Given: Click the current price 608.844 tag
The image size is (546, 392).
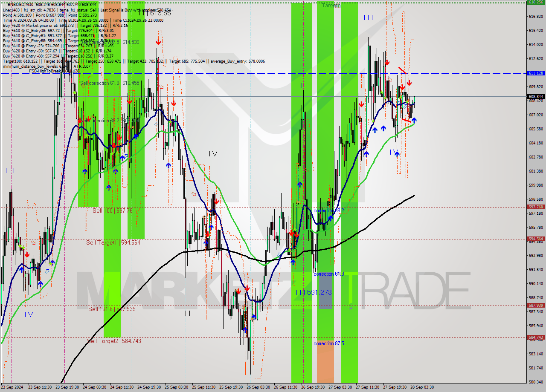Looking at the screenshot, I should pyautogui.click(x=536, y=96).
